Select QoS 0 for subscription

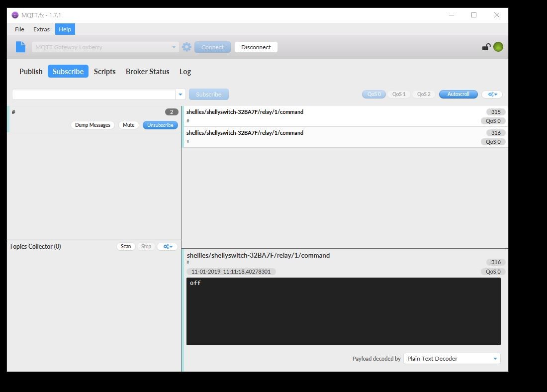click(x=373, y=94)
